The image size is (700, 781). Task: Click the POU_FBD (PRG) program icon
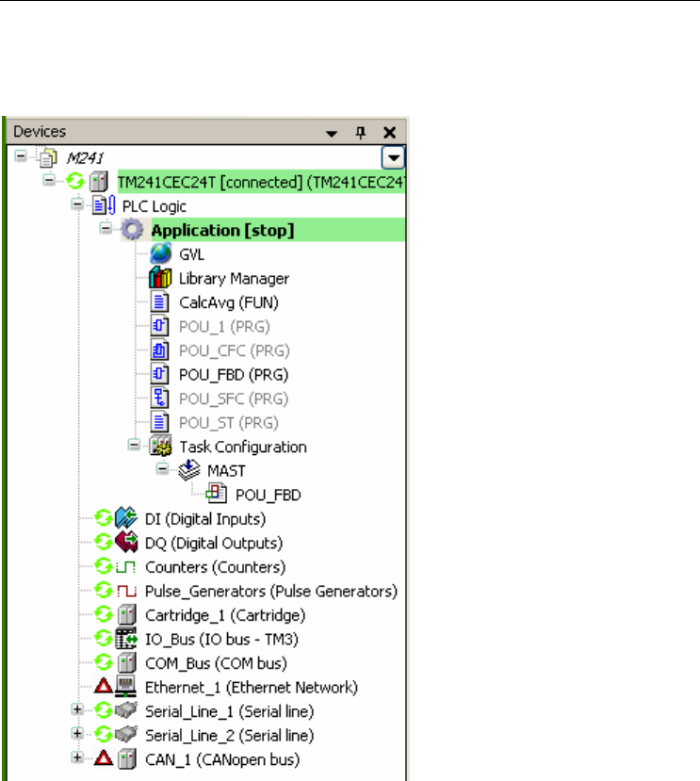(159, 374)
